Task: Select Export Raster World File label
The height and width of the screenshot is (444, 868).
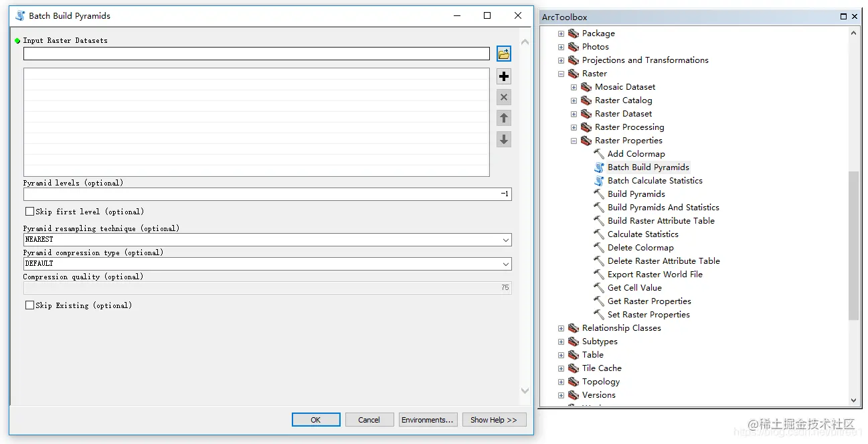Action: pos(655,275)
